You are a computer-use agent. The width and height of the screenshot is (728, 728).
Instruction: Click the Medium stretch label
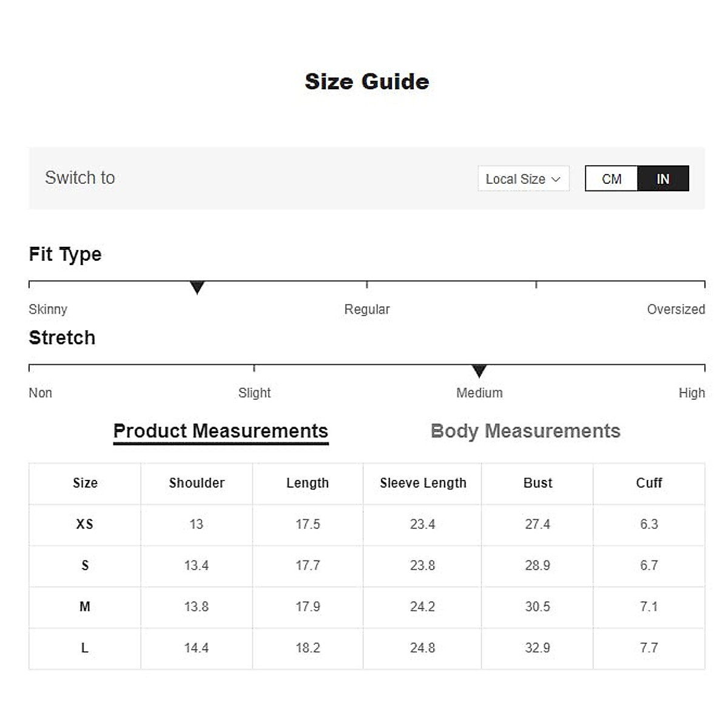coord(479,393)
